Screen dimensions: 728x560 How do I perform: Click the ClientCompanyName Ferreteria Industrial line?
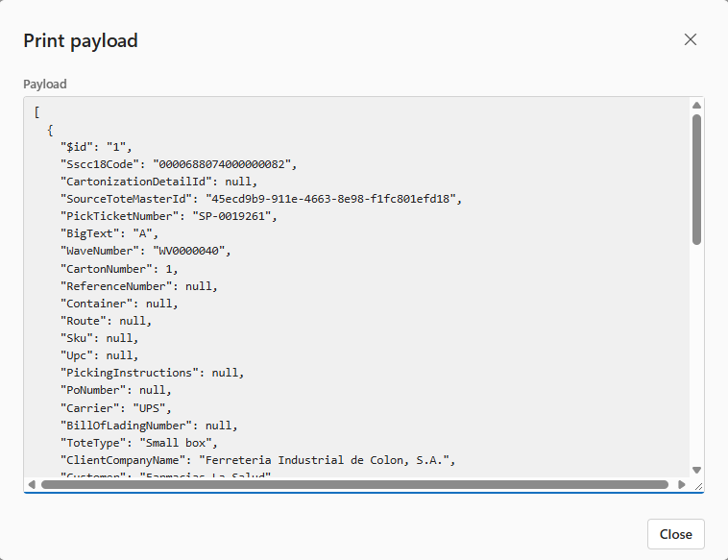point(257,460)
